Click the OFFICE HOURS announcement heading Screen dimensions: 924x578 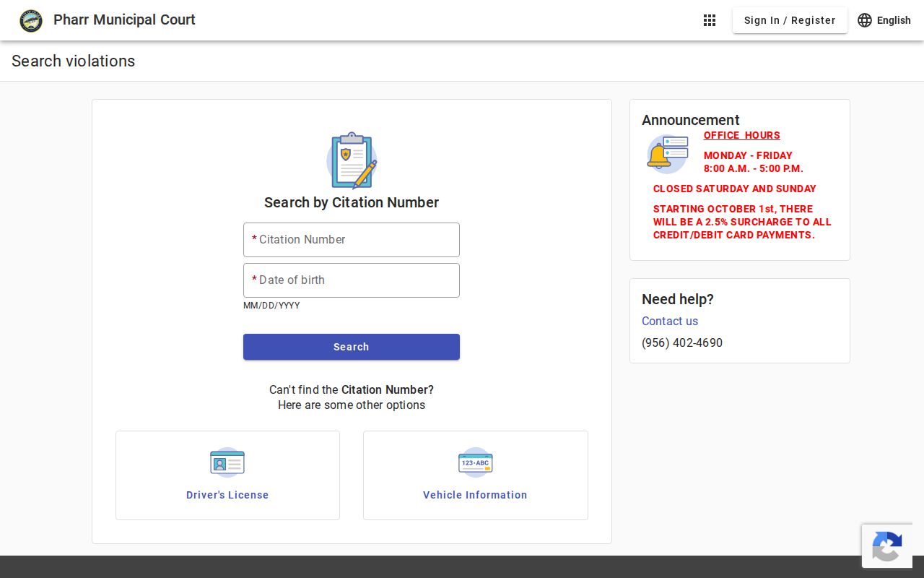tap(742, 135)
